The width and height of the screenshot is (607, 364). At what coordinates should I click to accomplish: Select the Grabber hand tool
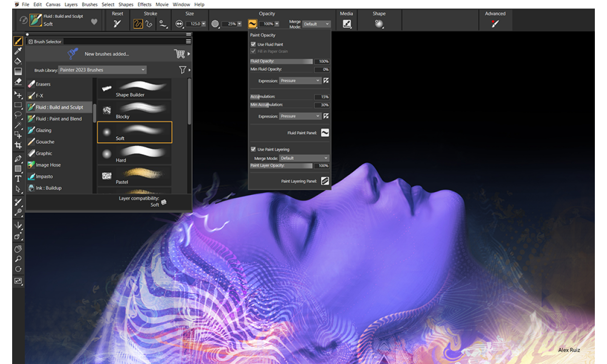pos(18,248)
